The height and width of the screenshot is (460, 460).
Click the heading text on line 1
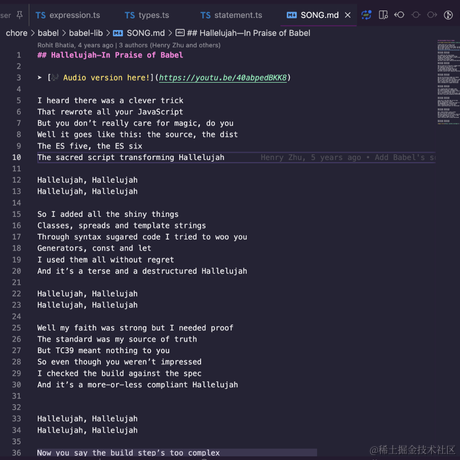110,55
